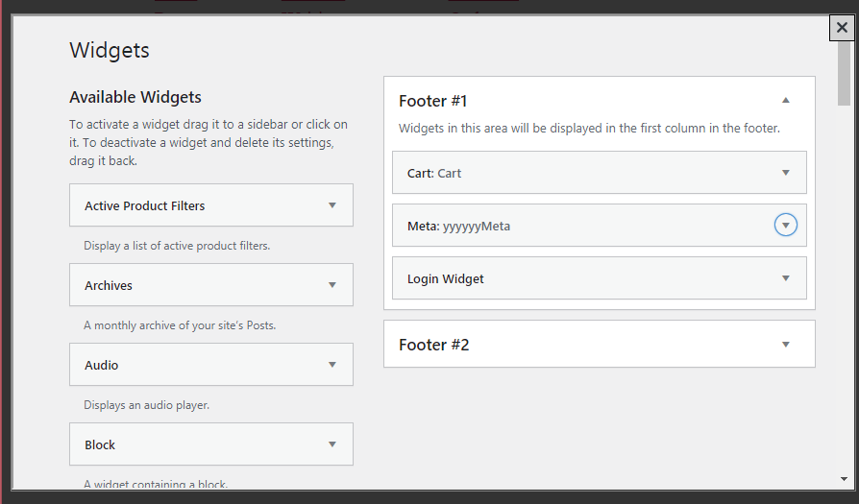Viewport: 859px width, 504px height.
Task: Expand the circled Meta widget arrow
Action: [x=785, y=226]
